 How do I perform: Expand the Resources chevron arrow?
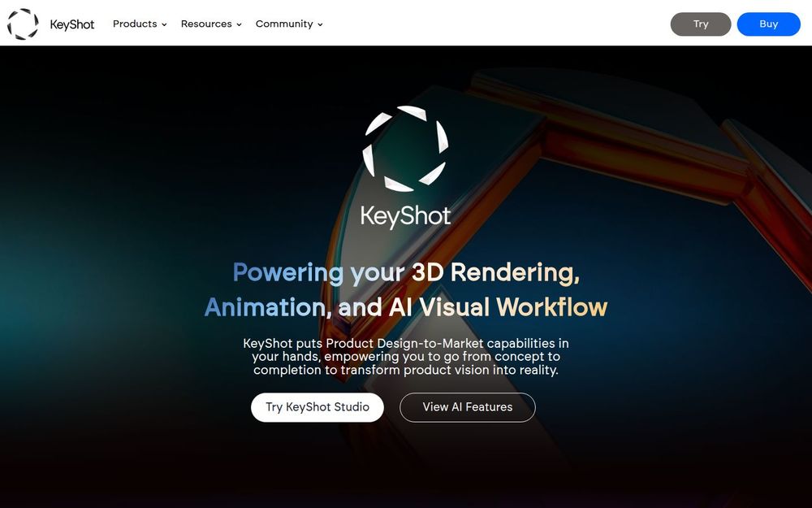pyautogui.click(x=239, y=24)
